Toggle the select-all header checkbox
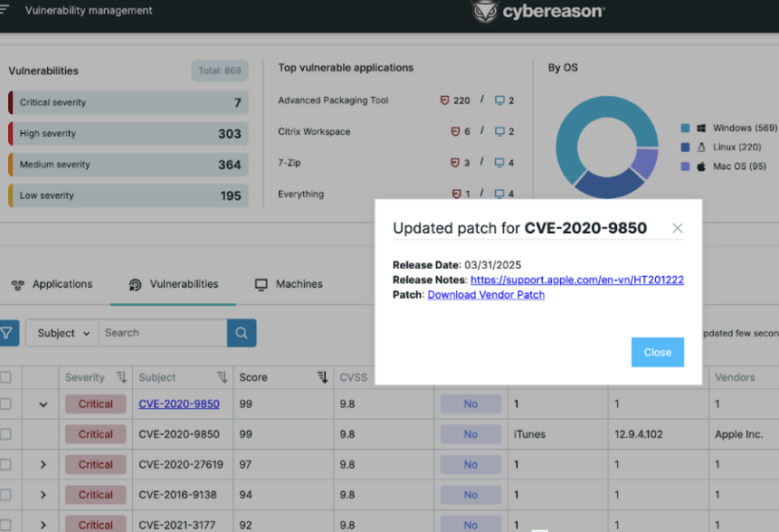Screen dimensions: 779x532 click(x=6, y=377)
